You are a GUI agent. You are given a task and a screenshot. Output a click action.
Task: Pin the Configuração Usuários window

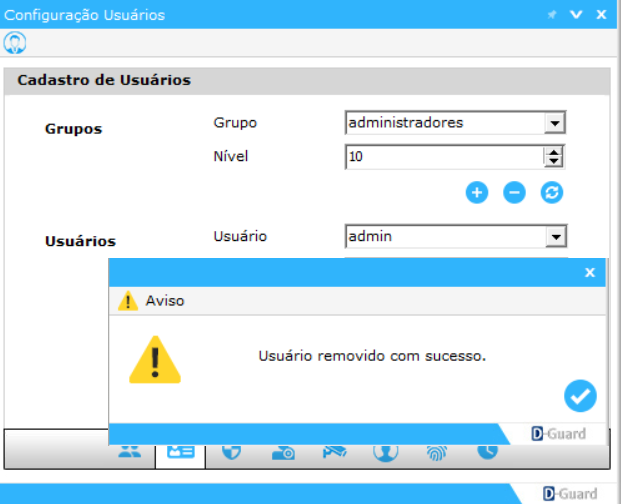551,15
